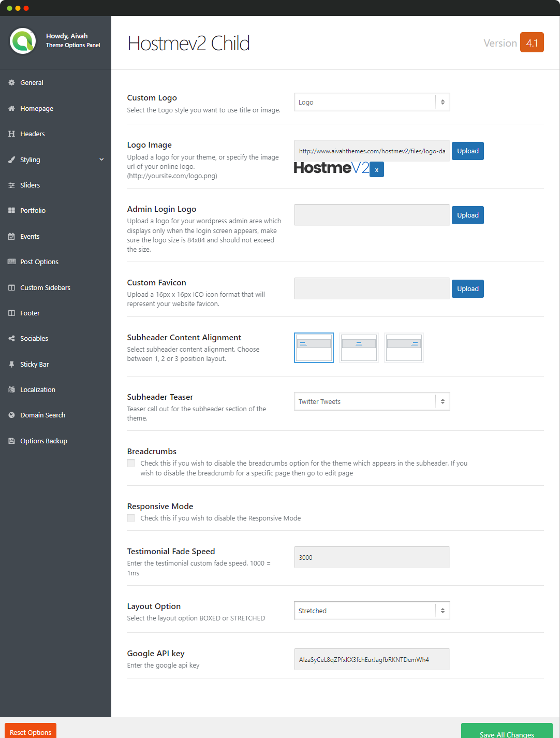Open the Portfolio menu section

click(x=33, y=211)
